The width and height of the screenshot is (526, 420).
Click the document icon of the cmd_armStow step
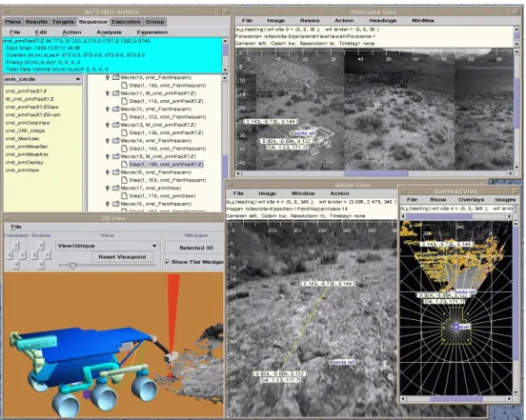(125, 196)
